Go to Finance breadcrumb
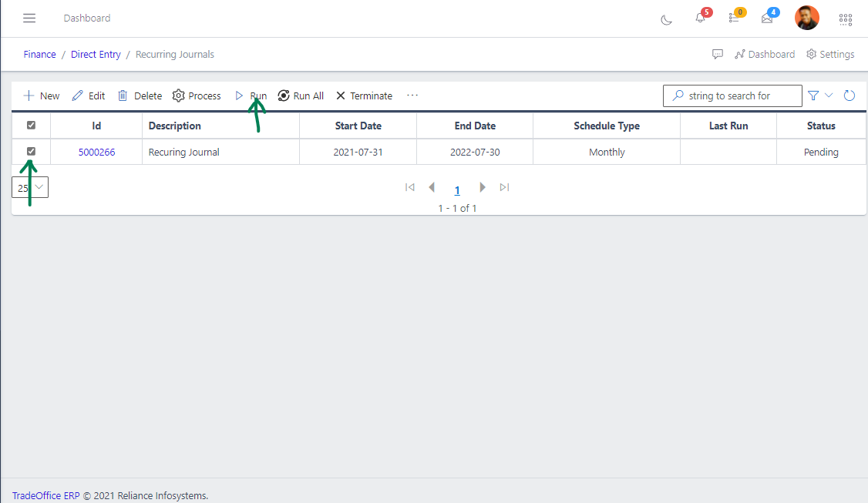Image resolution: width=868 pixels, height=503 pixels. [x=39, y=55]
